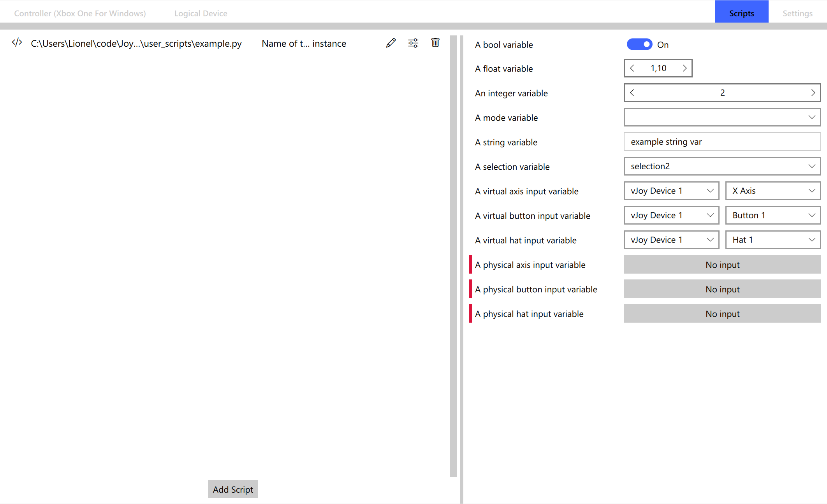Click No input for physical axis variable

click(x=722, y=264)
